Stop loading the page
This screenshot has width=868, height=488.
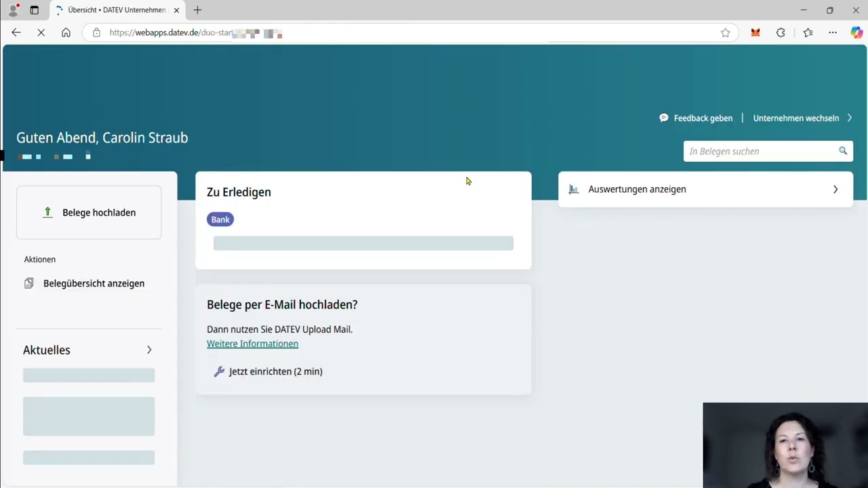point(41,33)
